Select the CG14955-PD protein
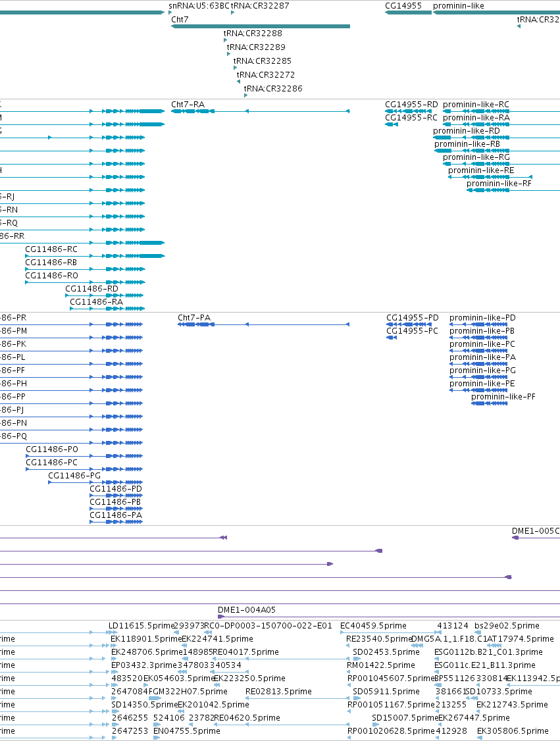Image resolution: width=560 pixels, height=741 pixels. coord(409,324)
